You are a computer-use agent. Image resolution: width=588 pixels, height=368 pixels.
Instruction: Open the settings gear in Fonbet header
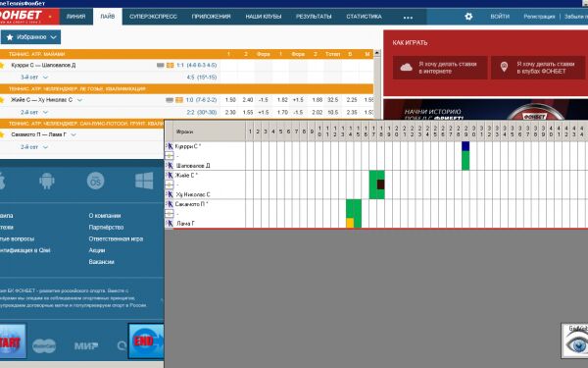pos(468,17)
